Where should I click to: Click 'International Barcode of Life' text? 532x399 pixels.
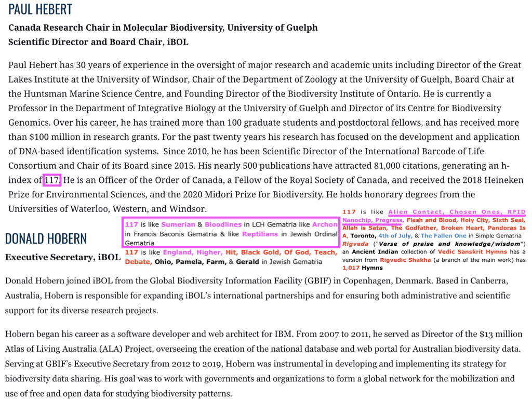click(424, 151)
